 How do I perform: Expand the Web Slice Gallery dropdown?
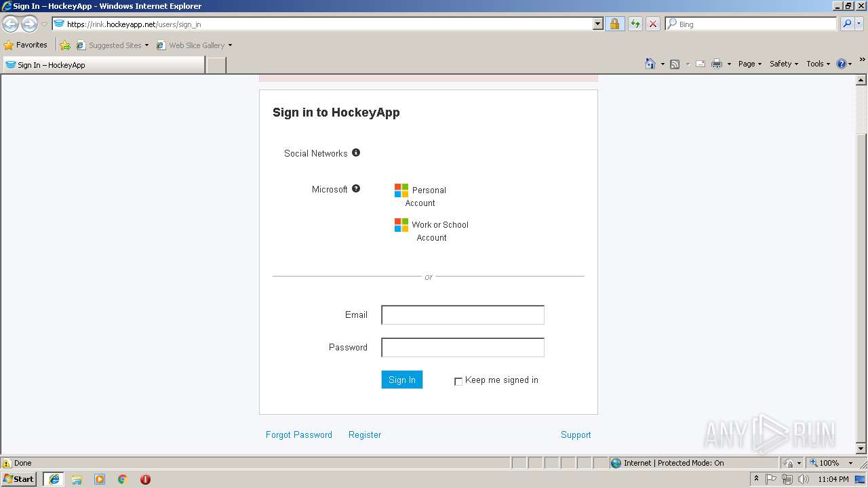click(x=230, y=45)
